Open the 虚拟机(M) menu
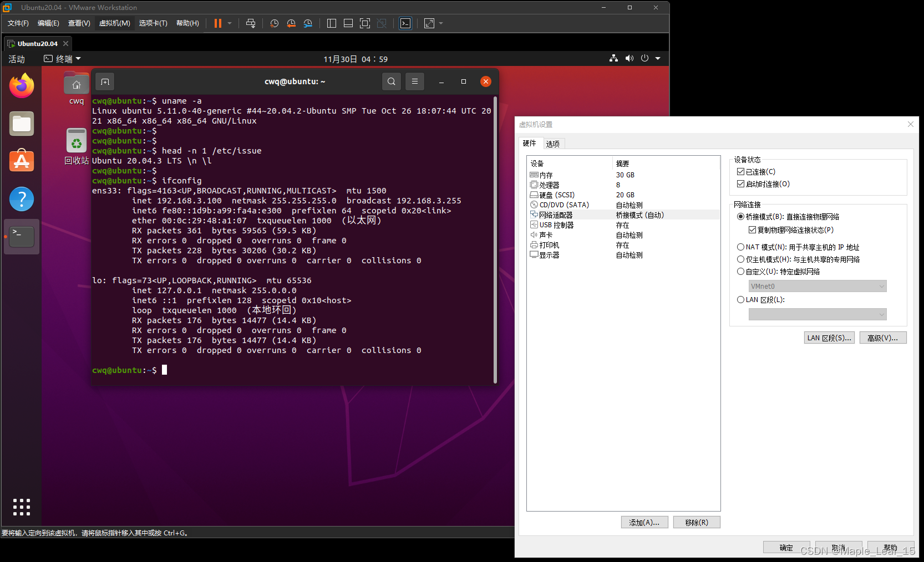Screen dimensions: 924x562 pyautogui.click(x=115, y=23)
